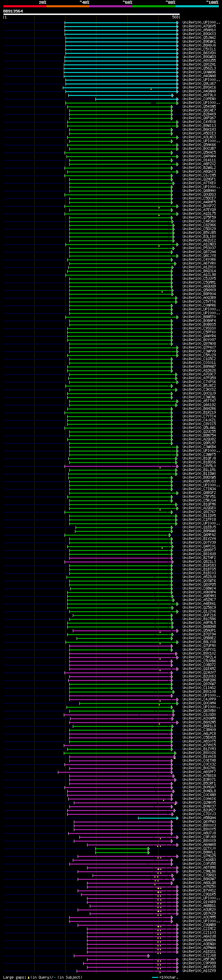Open the UniRef100_B9GKX3 hit label
222x980 pixels.
tap(199, 34)
